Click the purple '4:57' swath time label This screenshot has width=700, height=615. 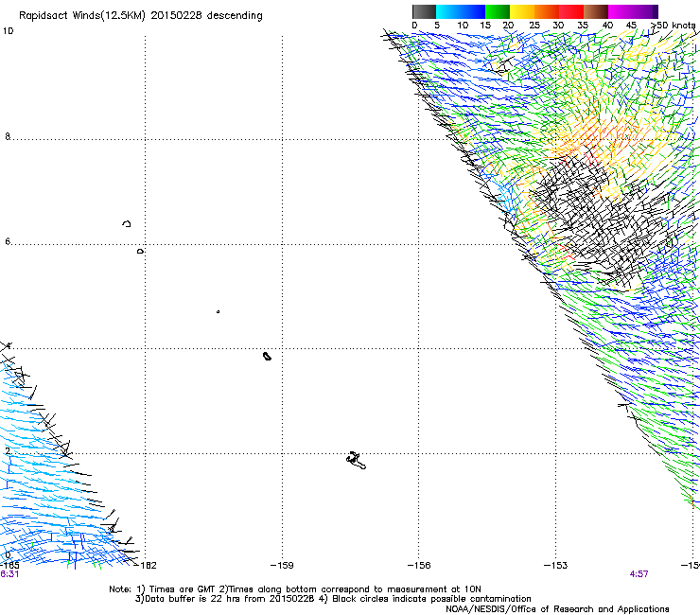coord(639,574)
